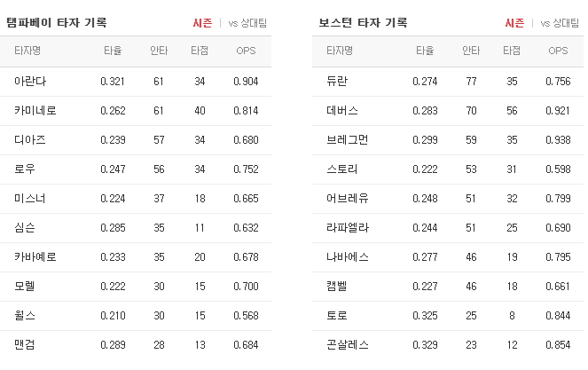Open player 듀란 row
Screen dimensions: 588x370
tap(448, 82)
